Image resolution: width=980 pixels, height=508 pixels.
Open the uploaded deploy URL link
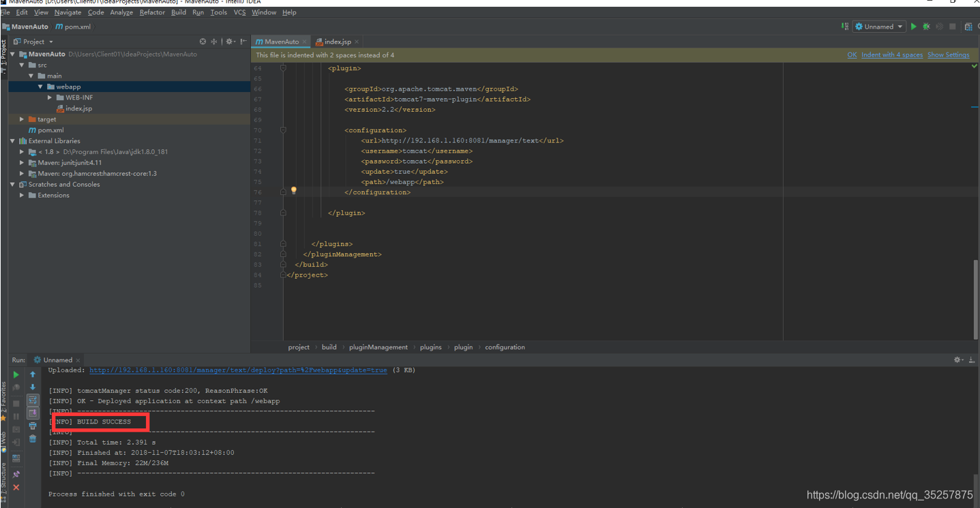click(238, 370)
